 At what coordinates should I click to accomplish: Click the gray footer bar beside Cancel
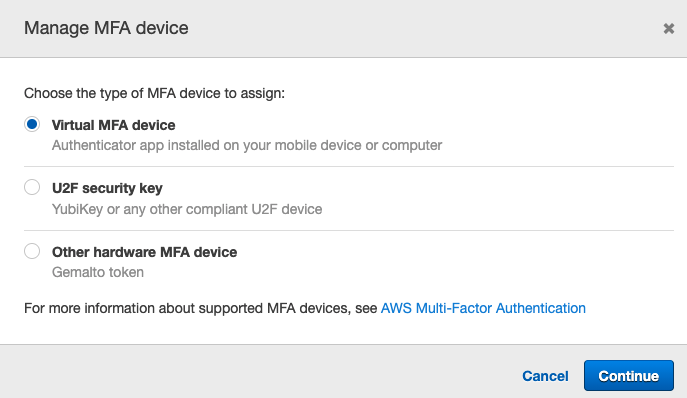click(263, 371)
